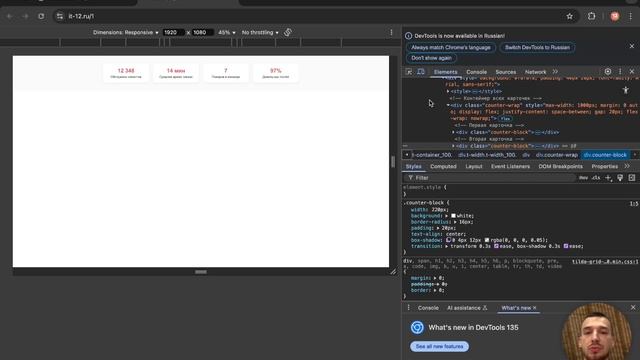Click the flex badge on counter-wrap
Image resolution: width=640 pixels, height=360 pixels.
(505, 118)
